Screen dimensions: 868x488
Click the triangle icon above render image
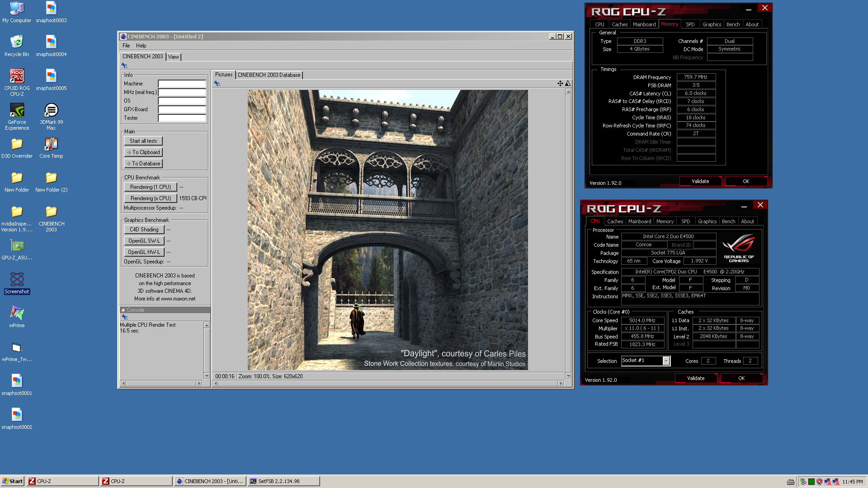point(568,83)
